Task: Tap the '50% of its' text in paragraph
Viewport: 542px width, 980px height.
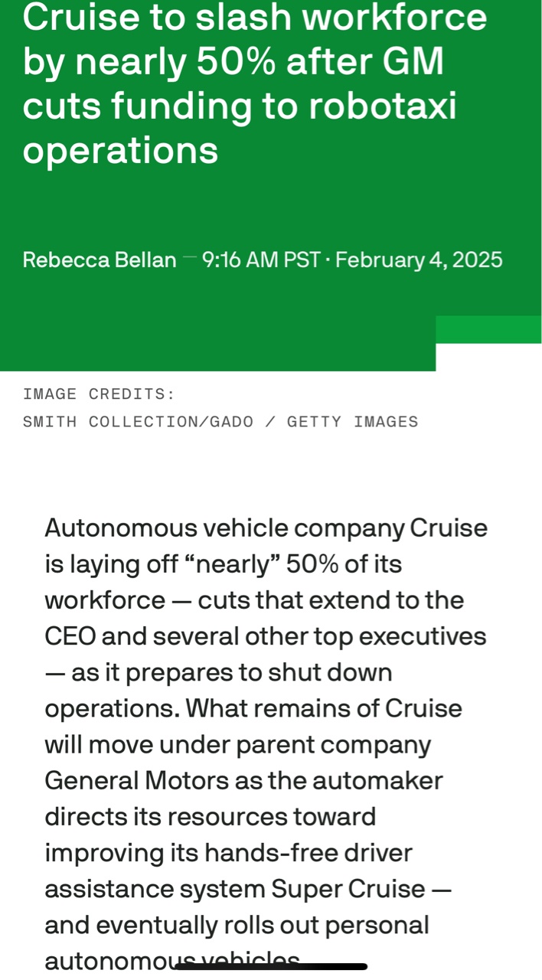Action: point(344,565)
